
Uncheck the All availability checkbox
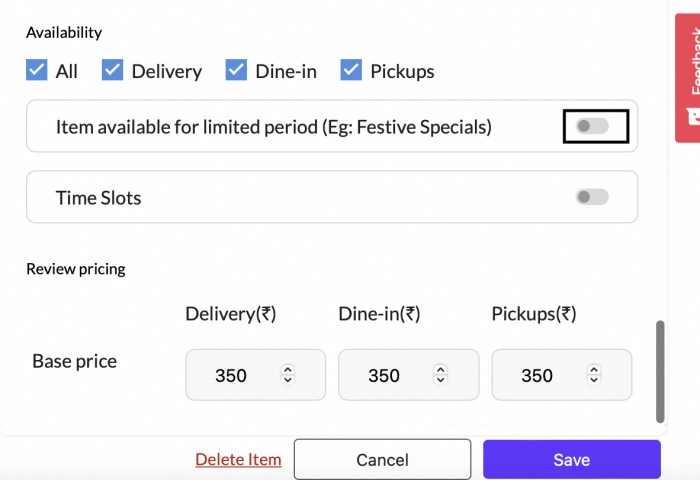click(x=37, y=71)
